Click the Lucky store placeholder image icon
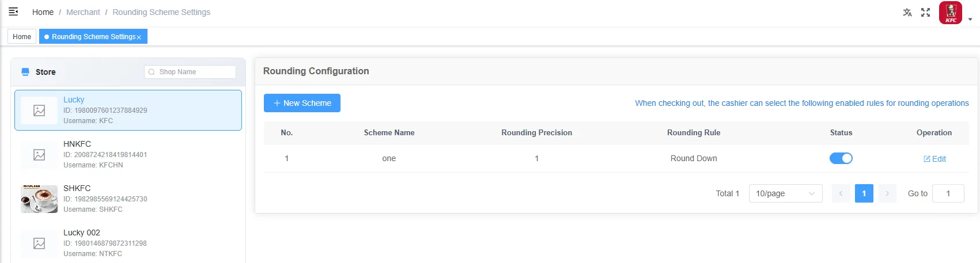The image size is (980, 263). pyautogui.click(x=39, y=110)
